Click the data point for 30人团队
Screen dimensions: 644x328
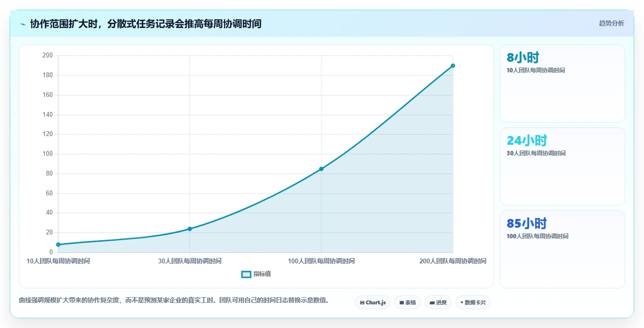click(x=190, y=229)
